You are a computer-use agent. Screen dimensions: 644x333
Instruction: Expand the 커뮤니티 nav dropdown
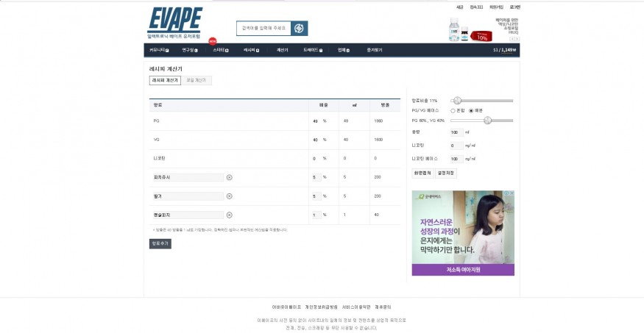[159, 50]
